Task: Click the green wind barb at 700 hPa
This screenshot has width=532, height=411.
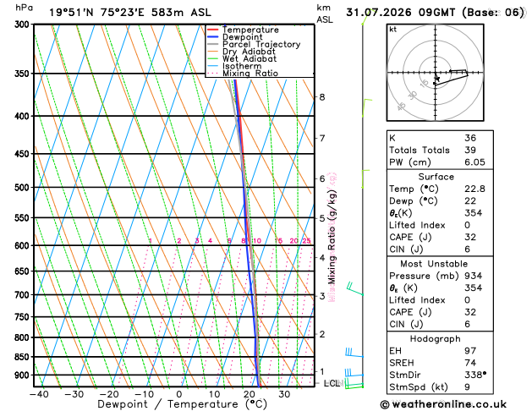Action: tap(355, 288)
